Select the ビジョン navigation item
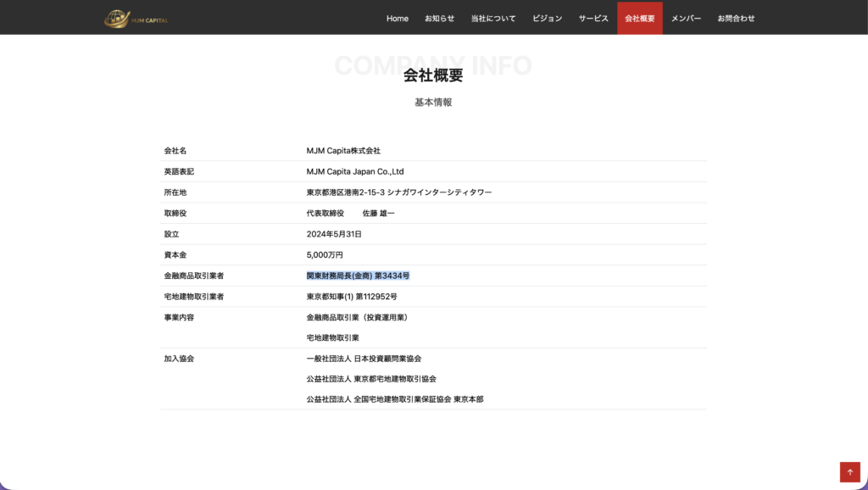Viewport: 868px width, 490px height. click(547, 19)
